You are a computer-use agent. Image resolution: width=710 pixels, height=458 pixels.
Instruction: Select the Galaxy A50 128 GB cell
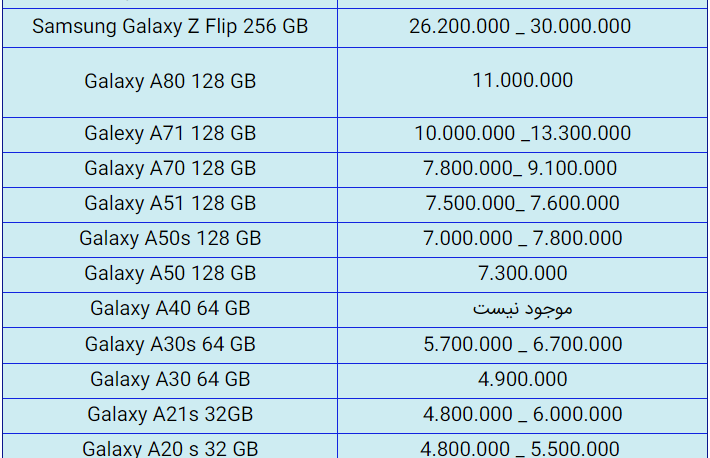(x=170, y=274)
